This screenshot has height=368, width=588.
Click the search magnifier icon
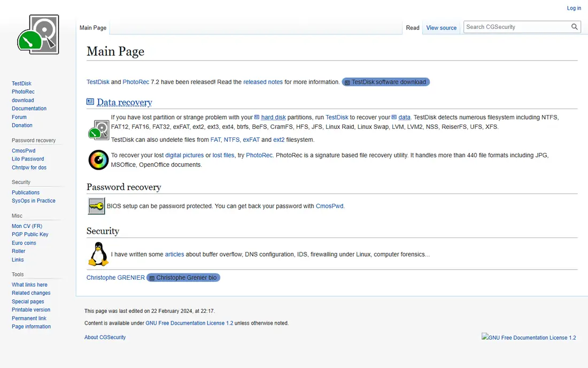point(574,27)
